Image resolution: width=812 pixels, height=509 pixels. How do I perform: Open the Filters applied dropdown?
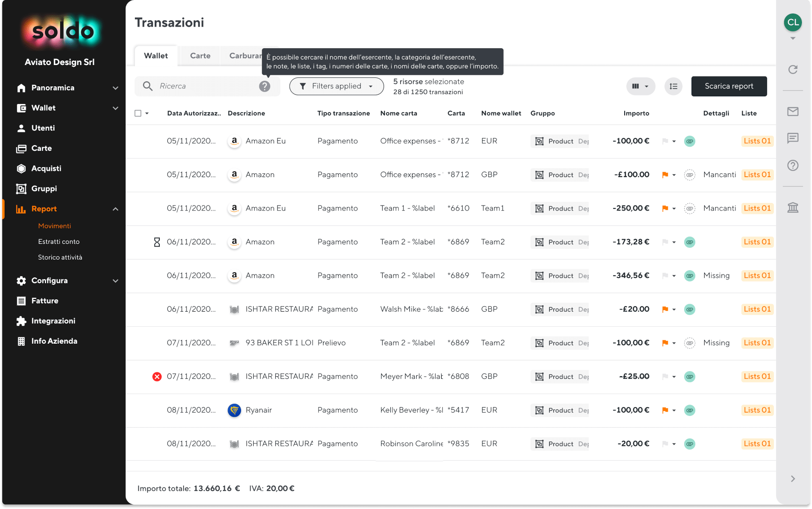pyautogui.click(x=336, y=86)
